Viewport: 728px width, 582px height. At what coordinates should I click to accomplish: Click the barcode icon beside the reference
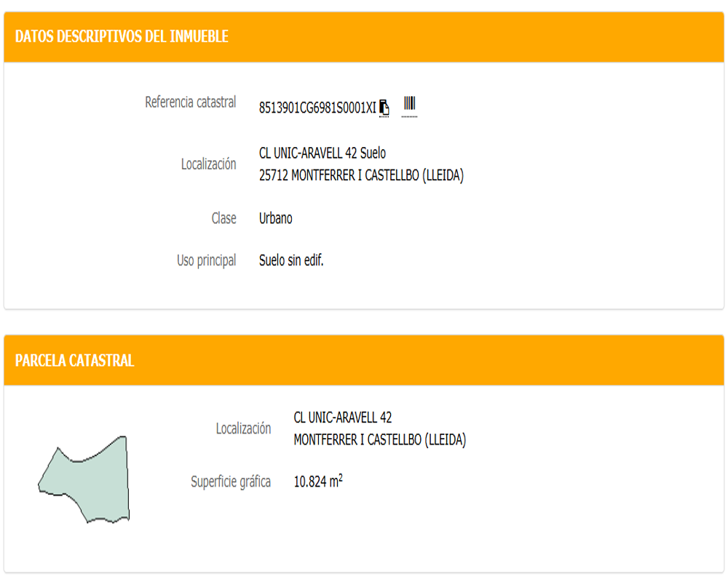point(409,105)
